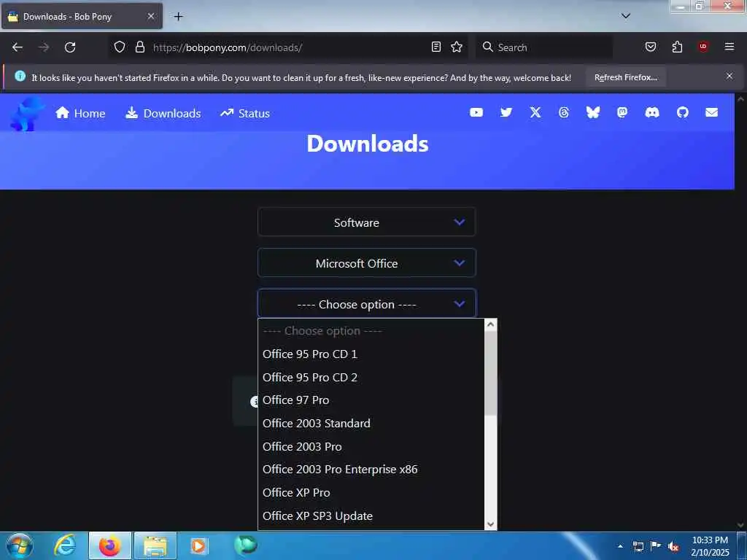747x560 pixels.
Task: Open the Threads social icon
Action: 564,112
